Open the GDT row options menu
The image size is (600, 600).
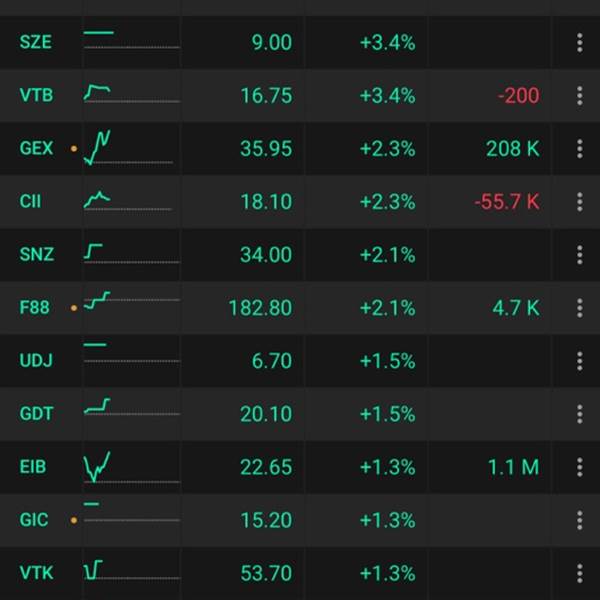click(579, 414)
